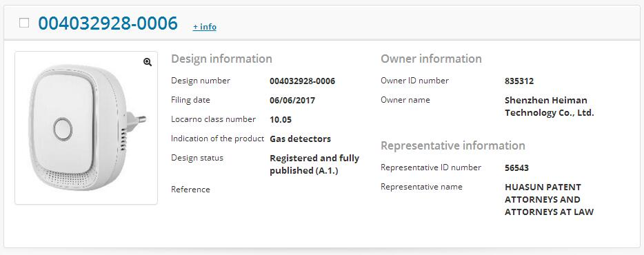
Task: Select the 'Gas detectors' product indication
Action: pyautogui.click(x=300, y=139)
